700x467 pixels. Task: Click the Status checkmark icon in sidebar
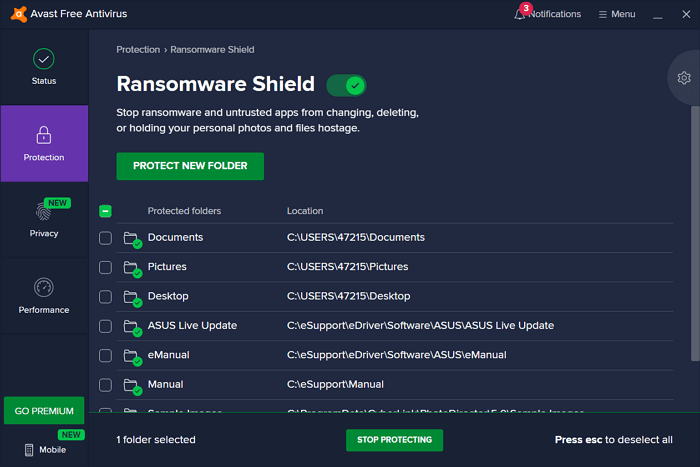click(43, 59)
